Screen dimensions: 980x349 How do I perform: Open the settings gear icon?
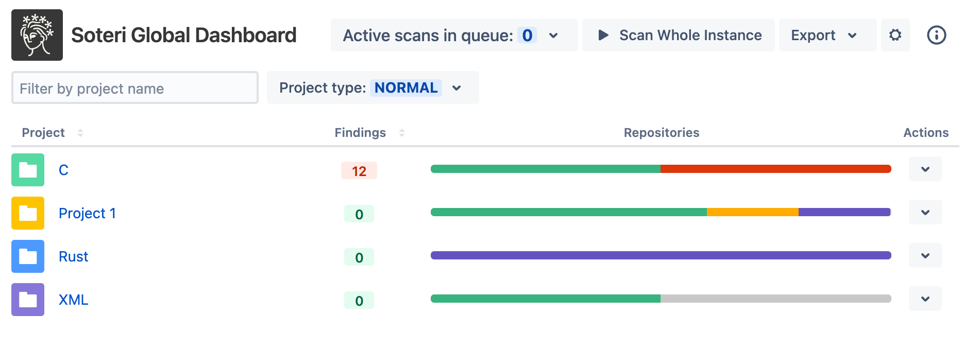pos(895,35)
